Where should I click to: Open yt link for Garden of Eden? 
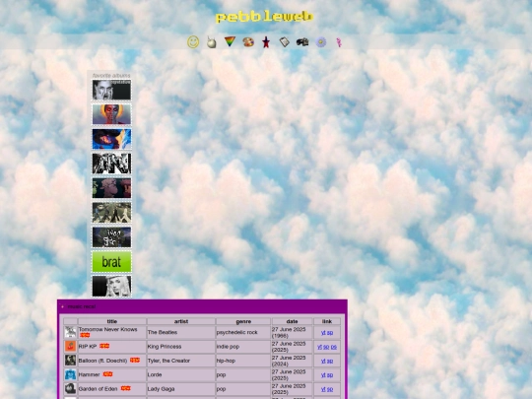coord(323,389)
